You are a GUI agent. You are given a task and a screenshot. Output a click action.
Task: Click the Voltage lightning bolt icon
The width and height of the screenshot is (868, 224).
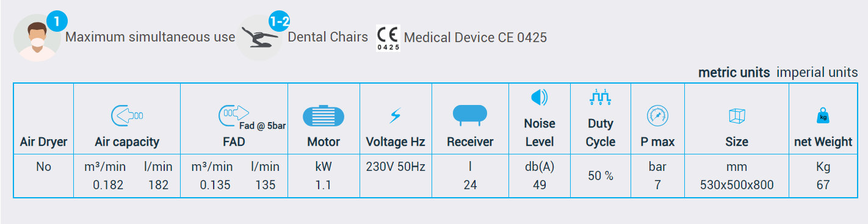pos(396,115)
